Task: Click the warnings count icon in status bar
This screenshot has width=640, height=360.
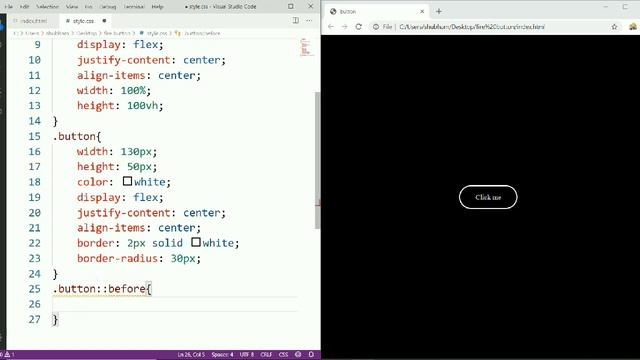Action: [x=9, y=354]
